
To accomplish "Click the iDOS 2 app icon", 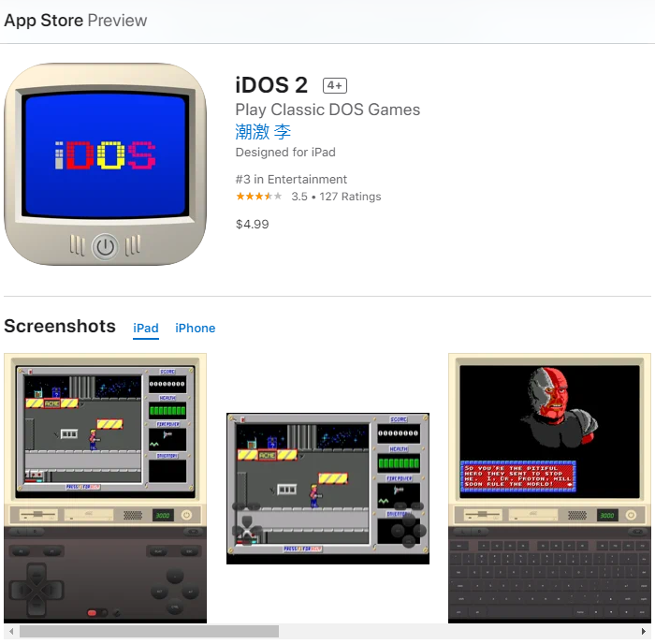I will 105,164.
